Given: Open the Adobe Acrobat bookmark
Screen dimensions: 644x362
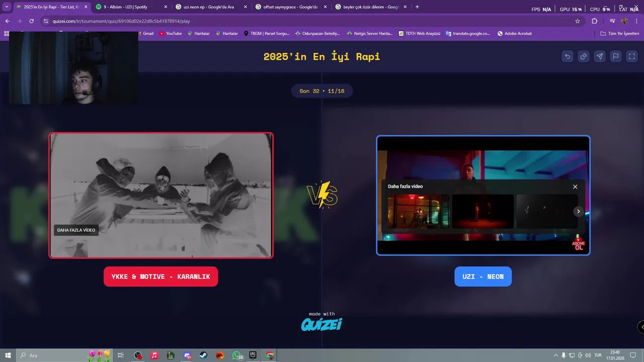Looking at the screenshot, I should tap(514, 34).
